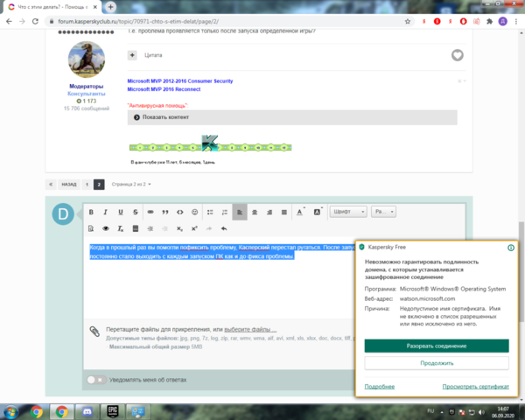This screenshot has height=420, width=525.
Task: Open the text color picker
Action: coord(300,212)
